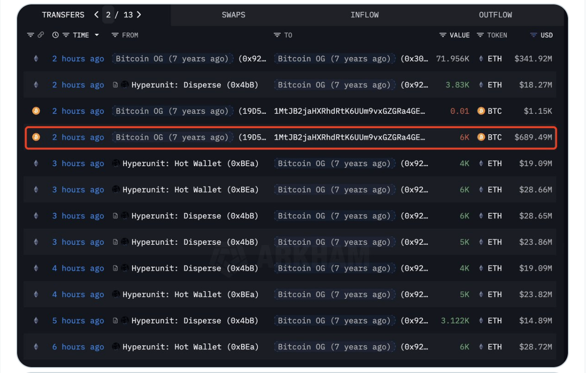Open Hyperunit: Disperse sender on $23.86M row

point(195,242)
